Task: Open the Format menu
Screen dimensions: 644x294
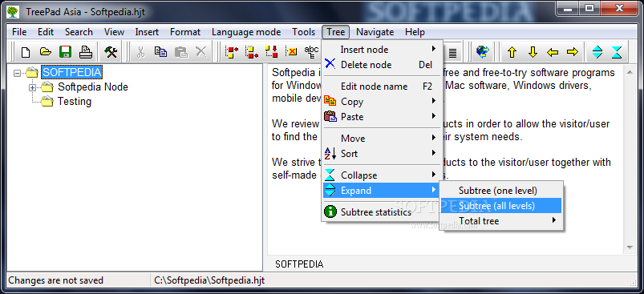Action: [185, 32]
